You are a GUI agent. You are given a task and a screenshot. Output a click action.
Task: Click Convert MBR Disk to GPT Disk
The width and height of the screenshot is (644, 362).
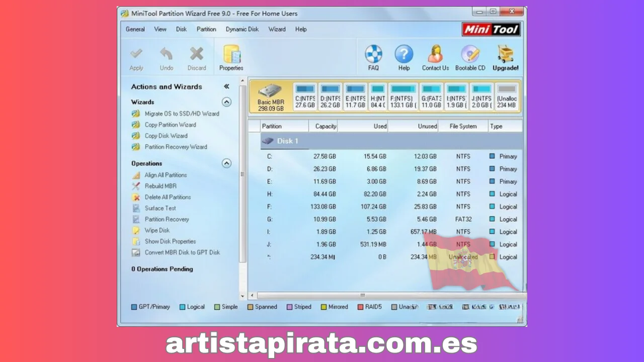pos(182,252)
